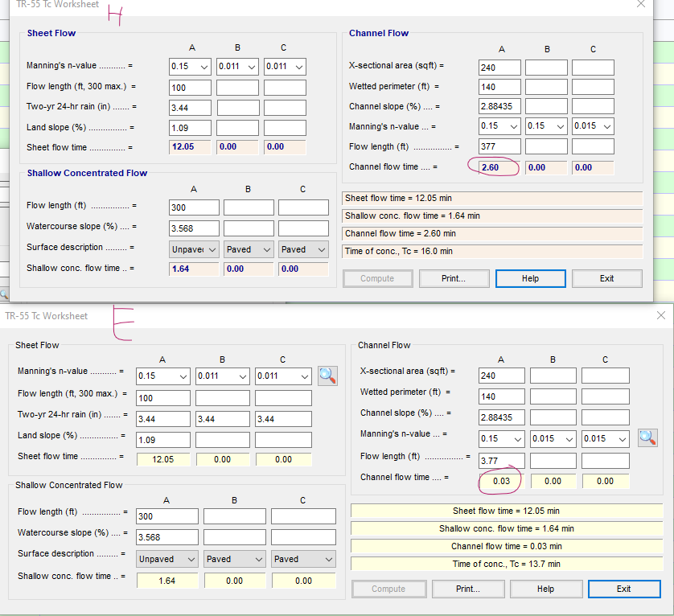Open the column B Surface description dropdown showing Paved
The height and width of the screenshot is (616, 674).
(x=249, y=249)
